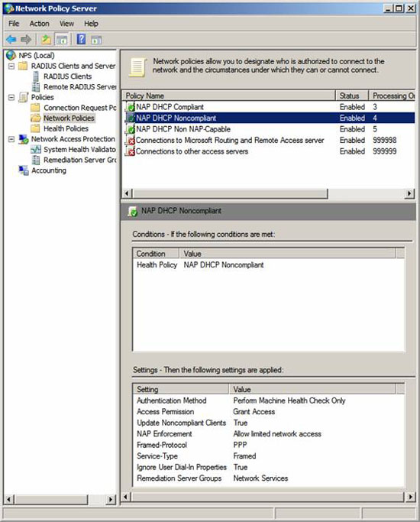
Task: Click the RADIUS Clients server icon
Action: pos(36,76)
